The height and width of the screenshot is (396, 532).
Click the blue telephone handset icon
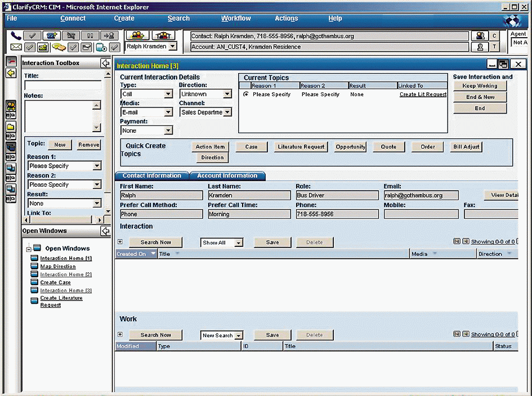[x=16, y=35]
